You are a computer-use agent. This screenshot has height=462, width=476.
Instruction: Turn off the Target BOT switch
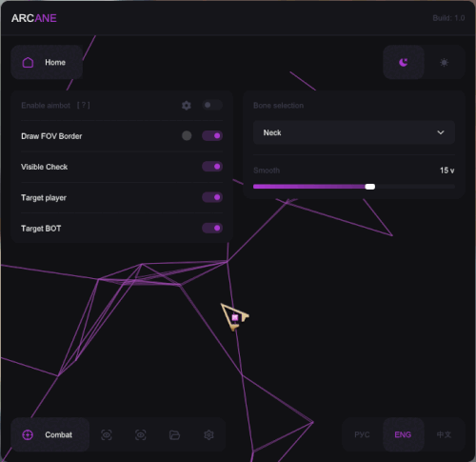tap(212, 228)
